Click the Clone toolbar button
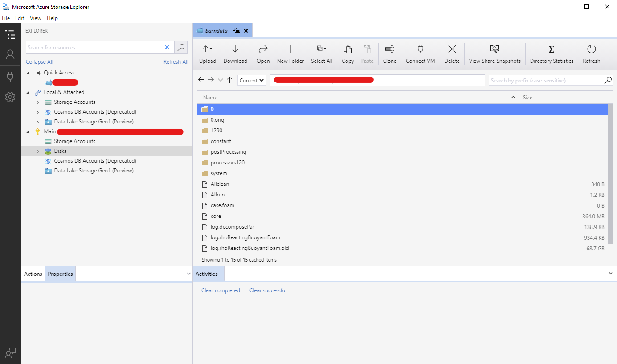 (390, 54)
